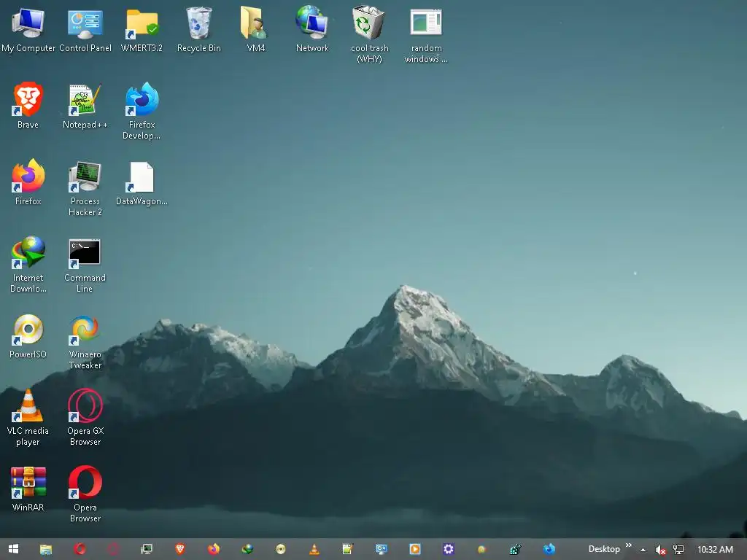Viewport: 747px width, 560px height.
Task: Open the green grid taskbar icon
Action: click(515, 549)
